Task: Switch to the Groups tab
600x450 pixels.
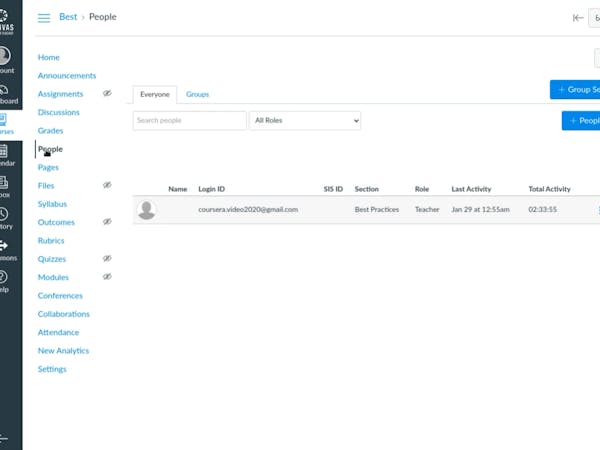Action: coord(197,95)
